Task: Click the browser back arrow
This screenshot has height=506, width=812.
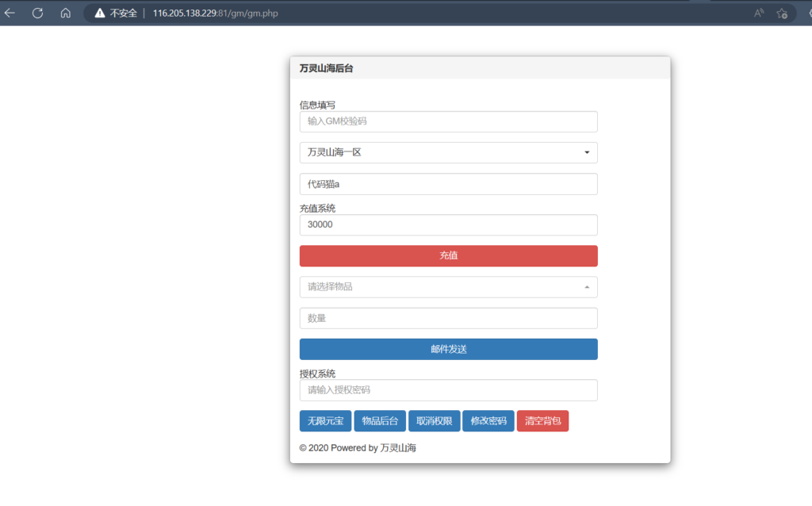Action: 10,13
